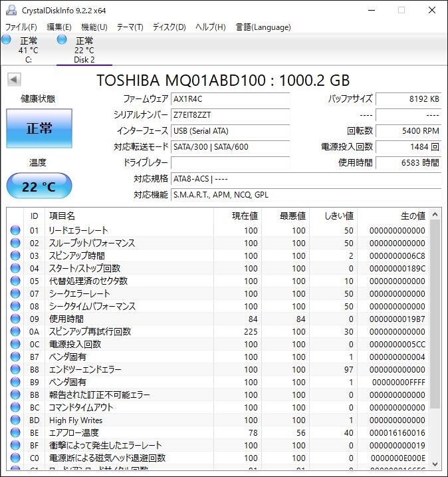
Task: Click status orb of row 08 シークタイムパフォーマンス
Action: [x=15, y=306]
